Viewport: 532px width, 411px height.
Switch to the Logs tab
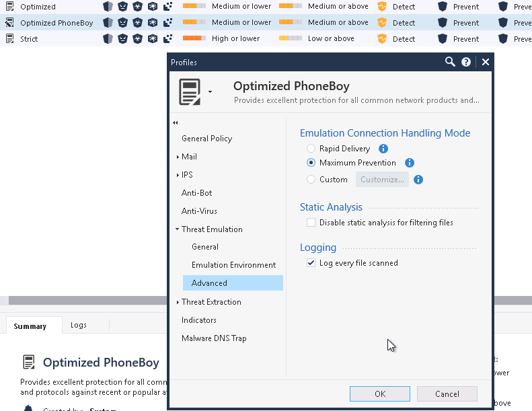(79, 325)
